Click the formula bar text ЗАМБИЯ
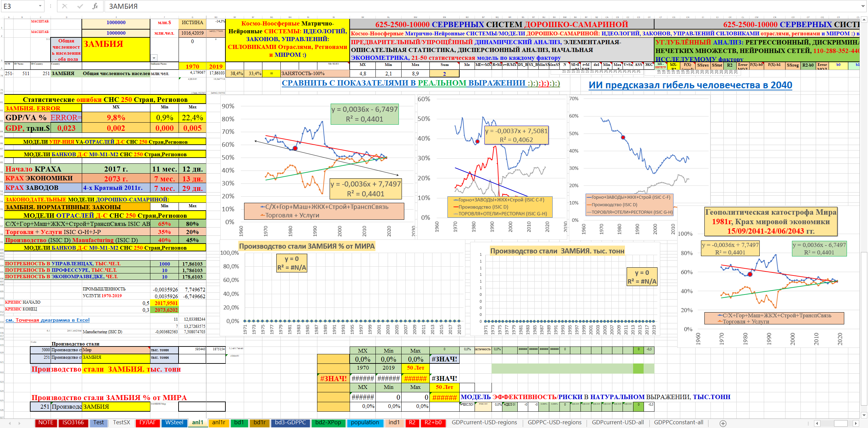The width and height of the screenshot is (868, 428). point(123,6)
